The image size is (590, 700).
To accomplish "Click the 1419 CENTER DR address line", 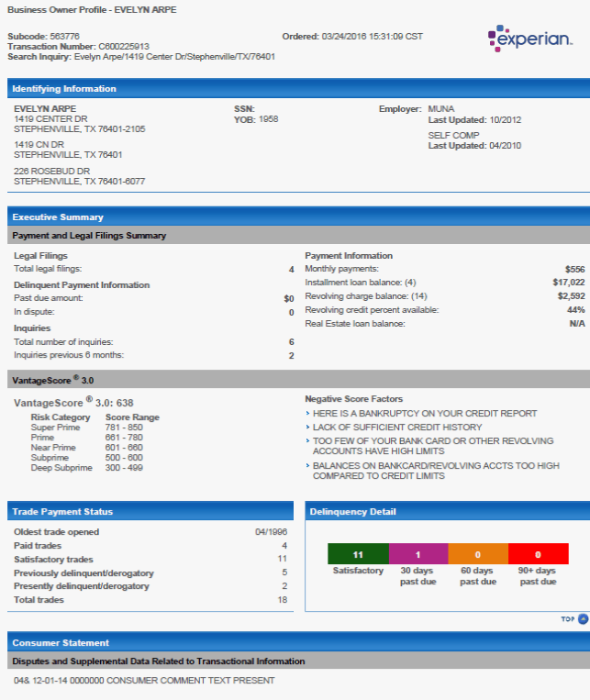I will coord(50,118).
